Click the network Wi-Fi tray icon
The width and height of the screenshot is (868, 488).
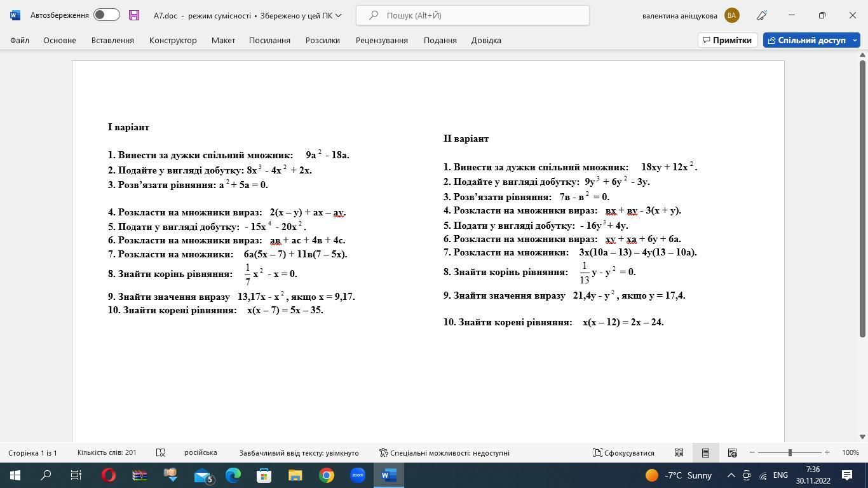[763, 475]
